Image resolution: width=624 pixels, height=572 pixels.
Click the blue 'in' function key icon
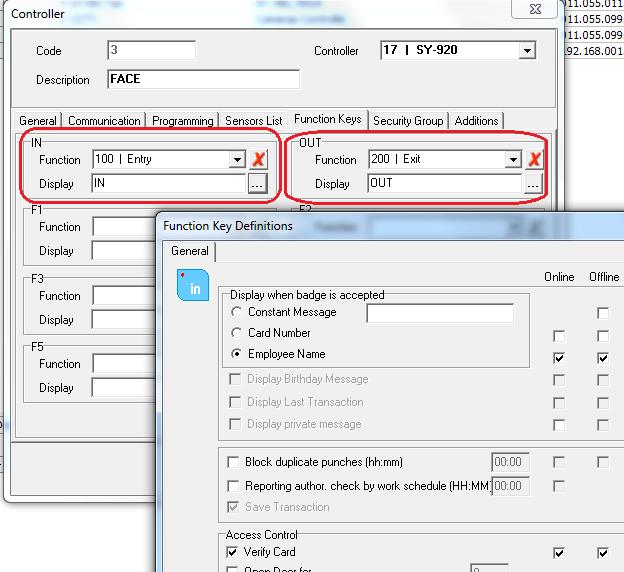(191, 286)
